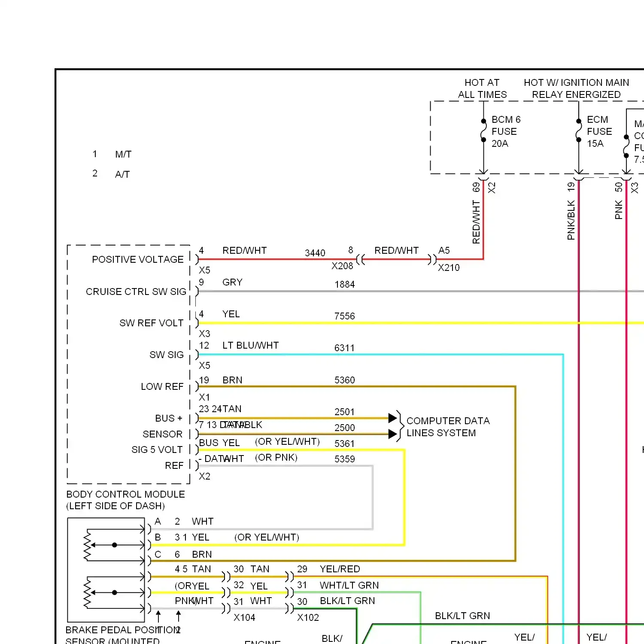This screenshot has height=644, width=644.
Task: Click the BCM 6 fuse symbol
Action: [x=483, y=131]
